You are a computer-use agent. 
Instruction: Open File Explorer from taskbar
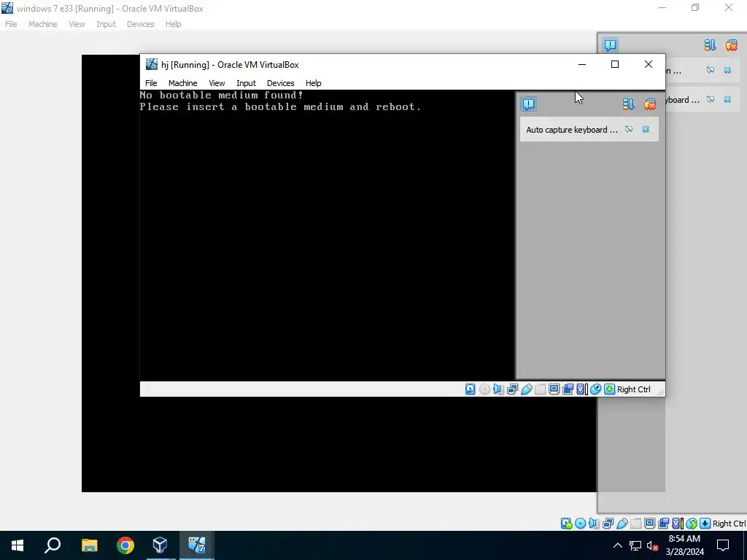click(x=89, y=545)
